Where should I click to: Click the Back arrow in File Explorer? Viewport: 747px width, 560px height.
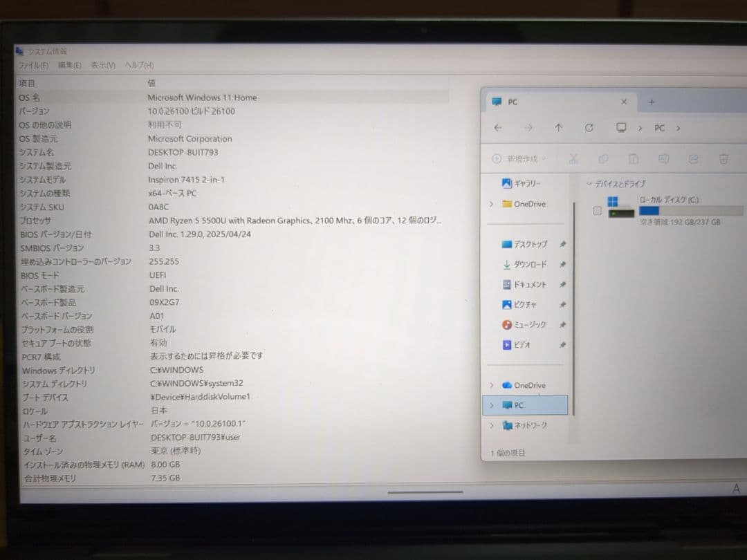coord(498,128)
